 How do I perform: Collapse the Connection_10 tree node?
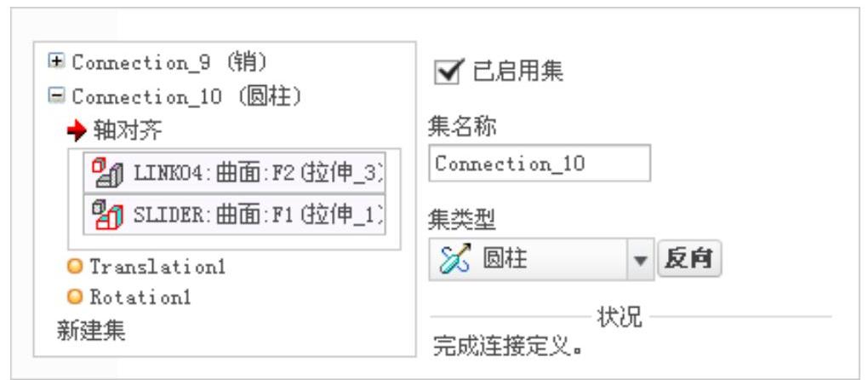click(56, 96)
